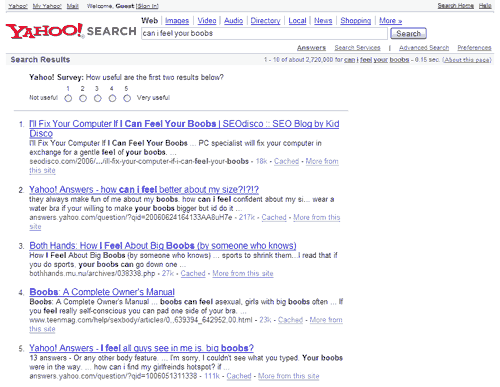The width and height of the screenshot is (500, 387).
Task: Switch to the Images search tab
Action: pos(177,21)
